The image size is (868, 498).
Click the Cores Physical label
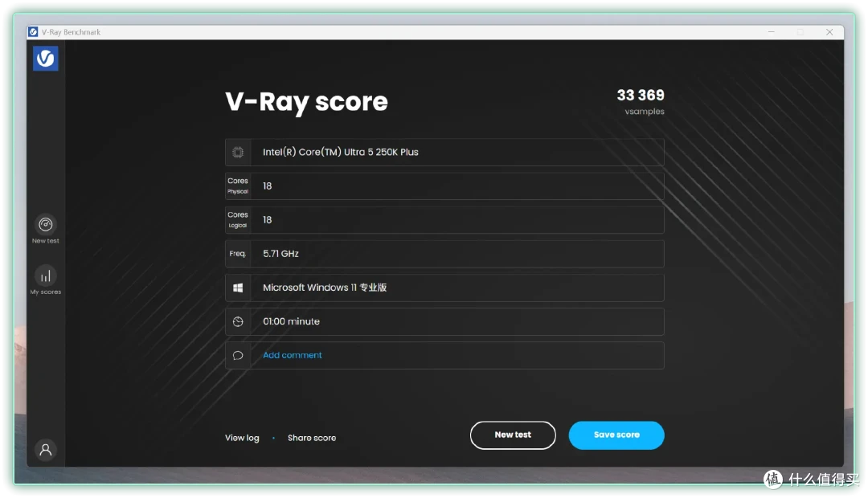pos(238,186)
